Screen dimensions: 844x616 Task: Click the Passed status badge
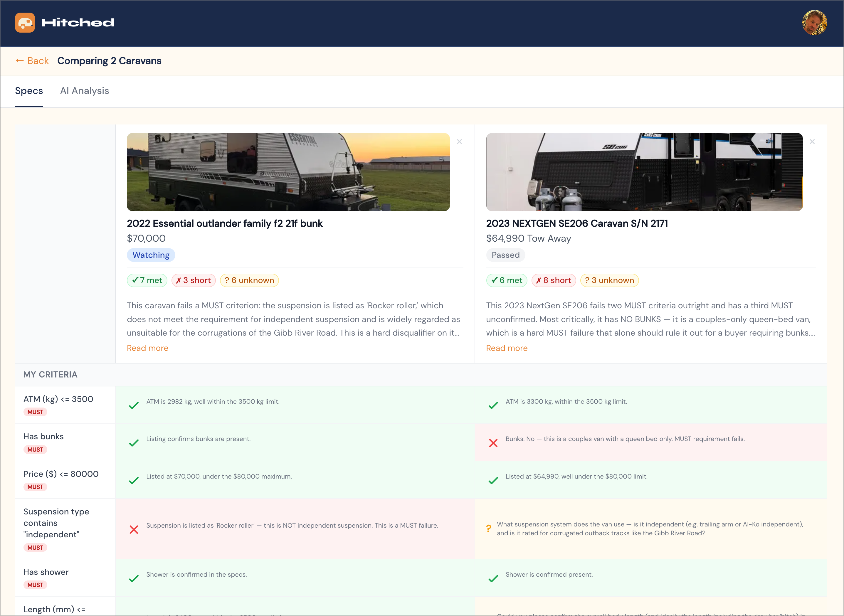tap(505, 255)
